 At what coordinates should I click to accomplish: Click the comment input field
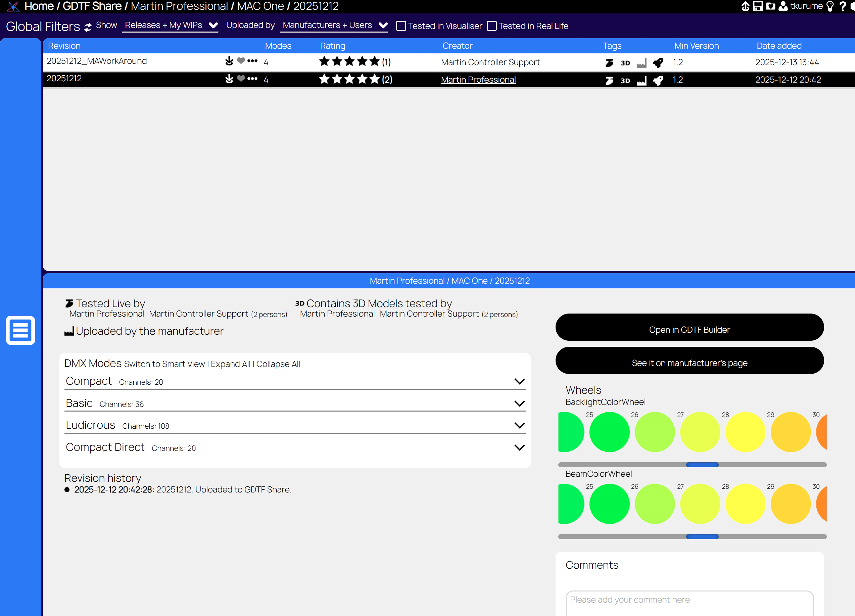point(690,603)
